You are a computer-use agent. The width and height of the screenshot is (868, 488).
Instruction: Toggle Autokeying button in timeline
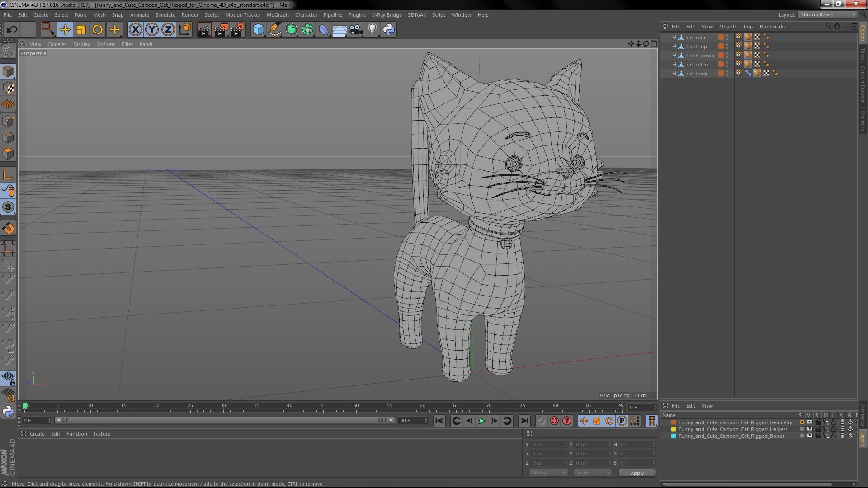click(554, 421)
